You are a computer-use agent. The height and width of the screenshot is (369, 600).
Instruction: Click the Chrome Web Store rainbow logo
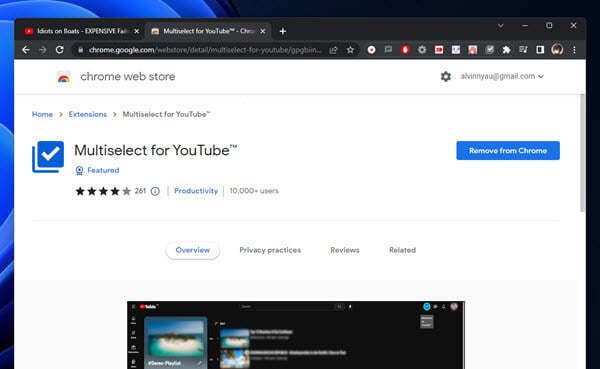(64, 77)
